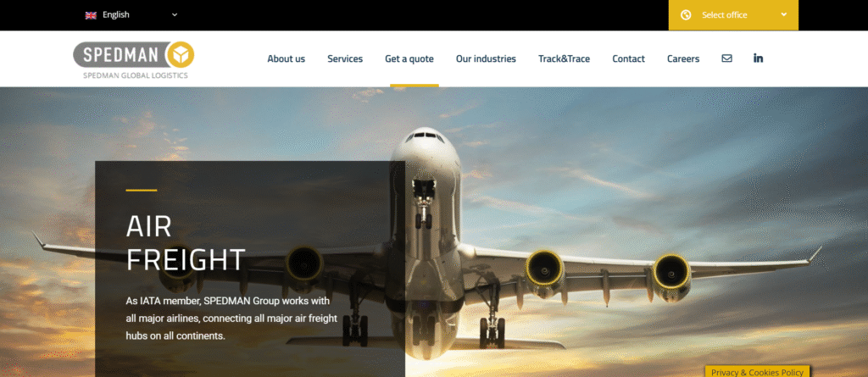The width and height of the screenshot is (868, 377).
Task: Visit the Careers page
Action: [x=683, y=58]
